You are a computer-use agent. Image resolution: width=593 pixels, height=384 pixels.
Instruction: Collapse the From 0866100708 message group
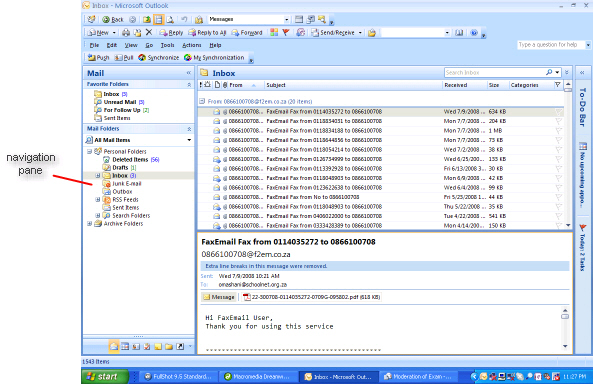tap(202, 101)
